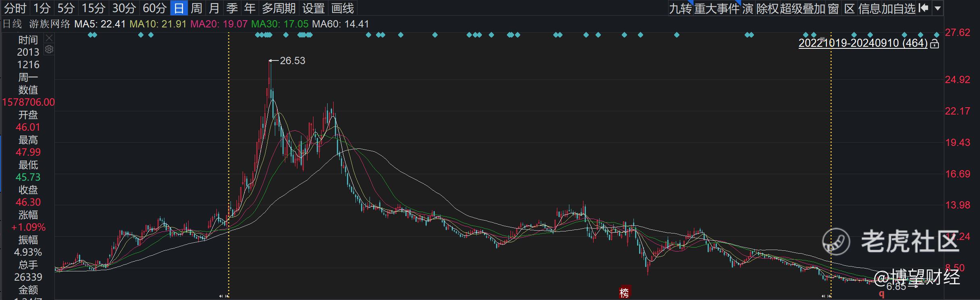Click the 演 replay button
The width and height of the screenshot is (980, 300).
coord(747,8)
